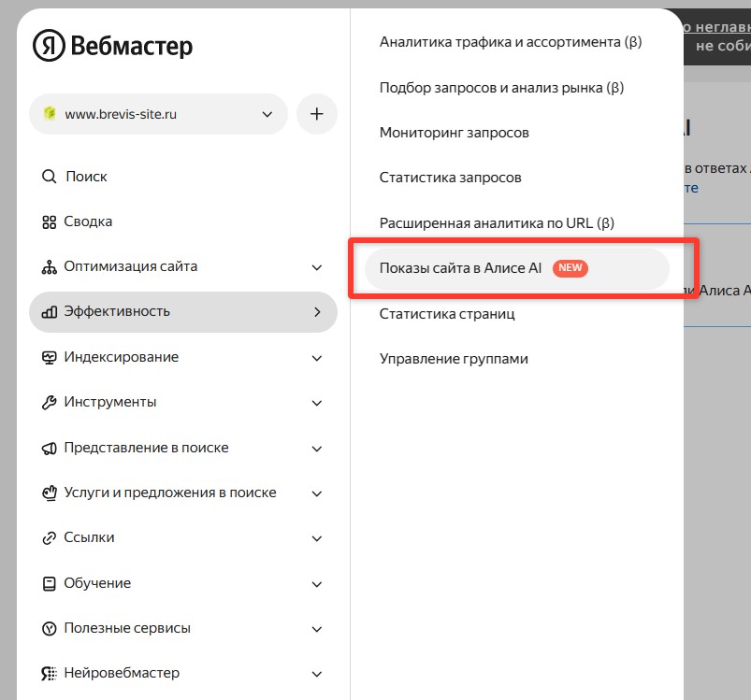Click the Эффективность right arrow
The width and height of the screenshot is (751, 700).
tap(317, 312)
